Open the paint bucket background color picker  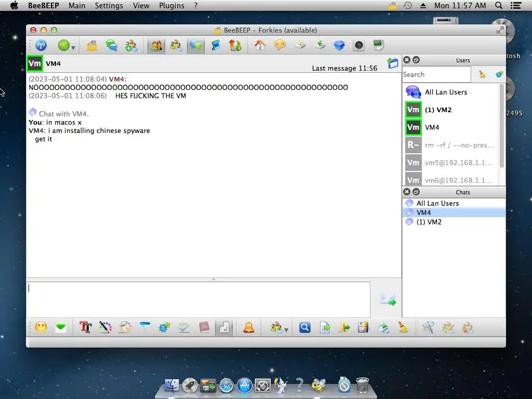125,327
